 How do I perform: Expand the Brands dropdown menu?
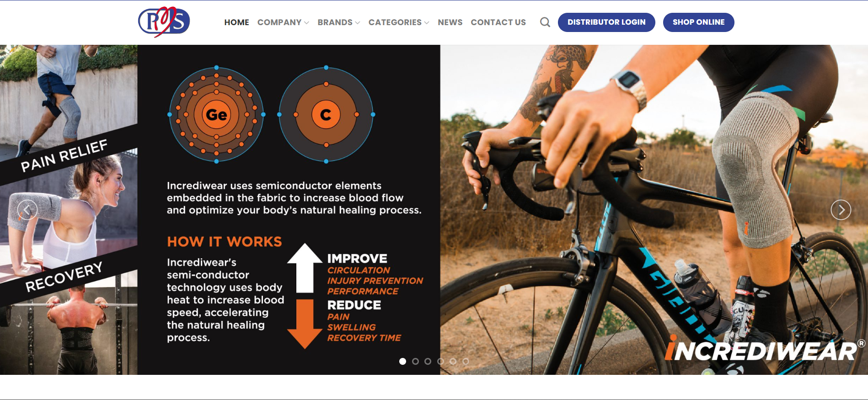pos(339,22)
